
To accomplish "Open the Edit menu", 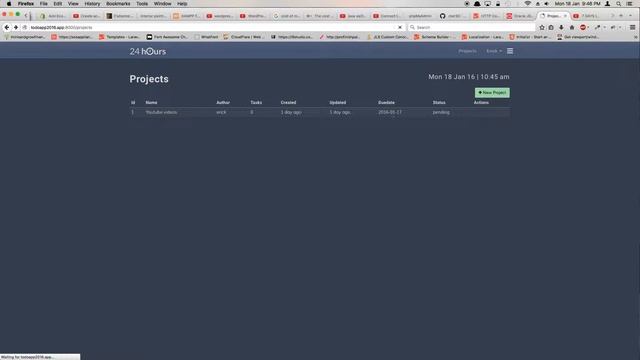I will click(x=58, y=4).
